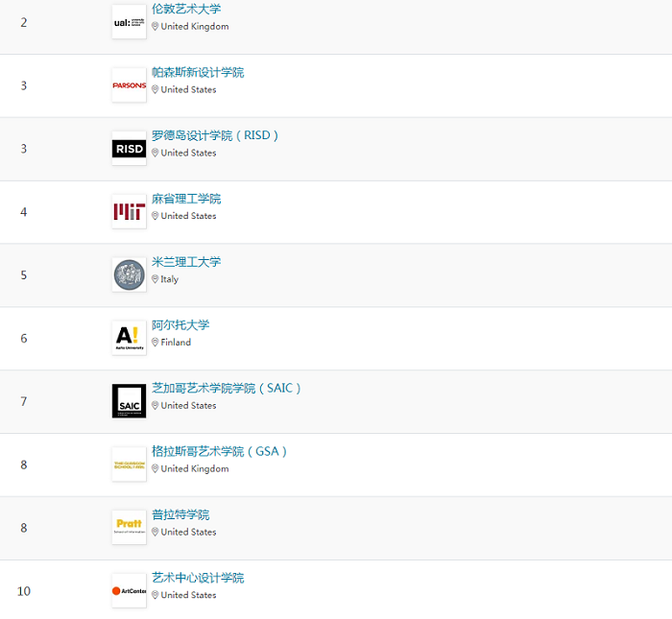Open the 米兰理工大学 link
Viewport: 672px width, 619px height.
(x=186, y=262)
